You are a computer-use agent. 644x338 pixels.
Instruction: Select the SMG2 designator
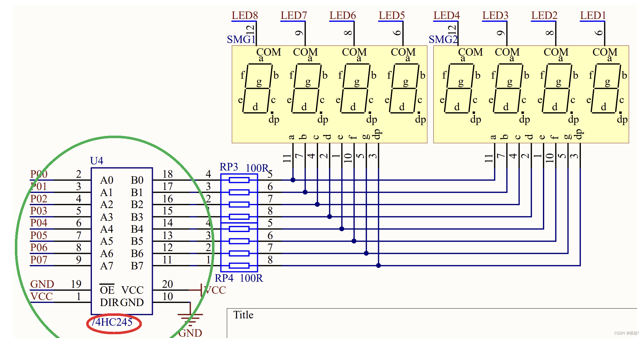443,39
